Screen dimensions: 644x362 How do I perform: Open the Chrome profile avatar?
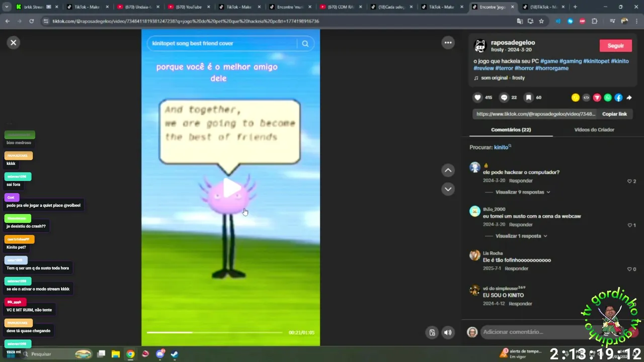click(x=624, y=21)
